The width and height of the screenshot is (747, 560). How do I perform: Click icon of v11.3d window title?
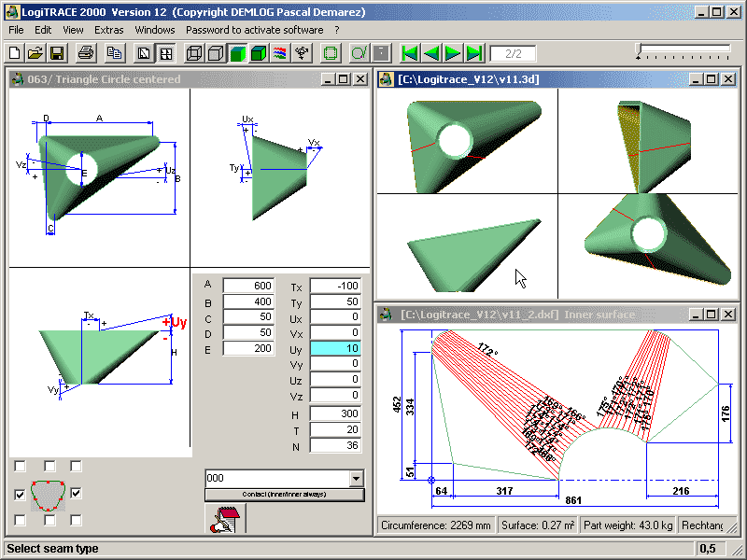pyautogui.click(x=386, y=79)
